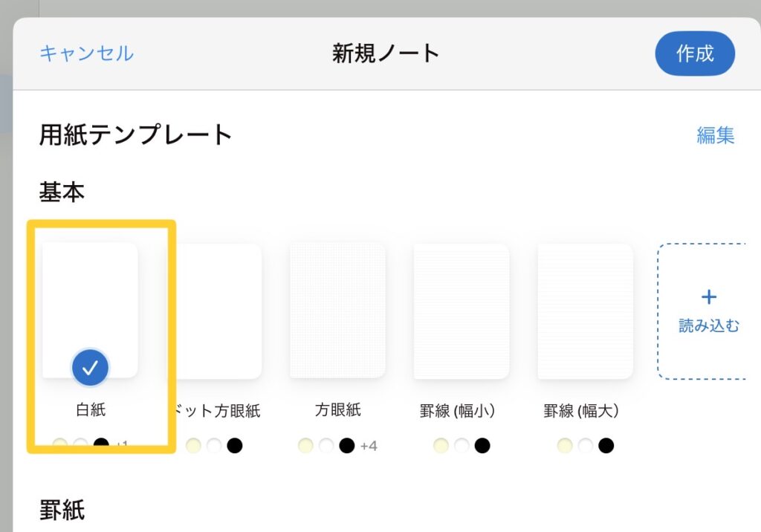Select the 方眼紙 grid paper thumbnail
The height and width of the screenshot is (532, 761).
coord(337,310)
